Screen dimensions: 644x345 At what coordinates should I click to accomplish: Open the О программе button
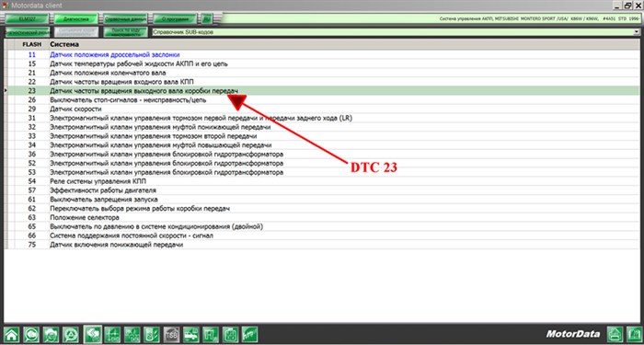176,19
